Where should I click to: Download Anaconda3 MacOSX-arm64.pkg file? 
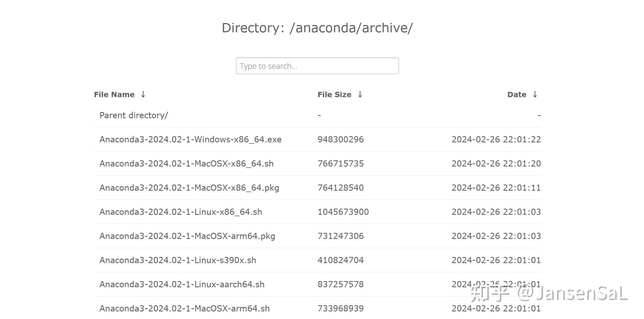coord(187,236)
